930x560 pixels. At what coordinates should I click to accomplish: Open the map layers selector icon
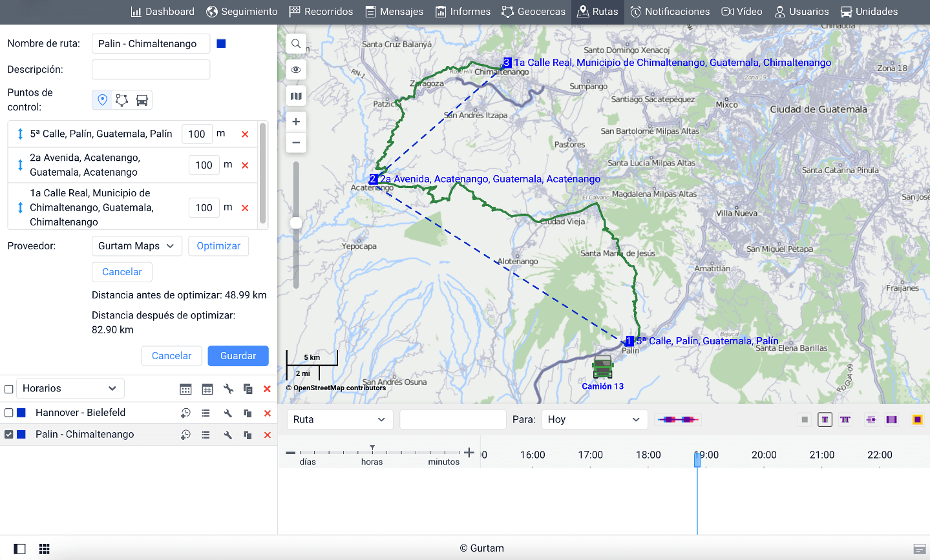296,96
